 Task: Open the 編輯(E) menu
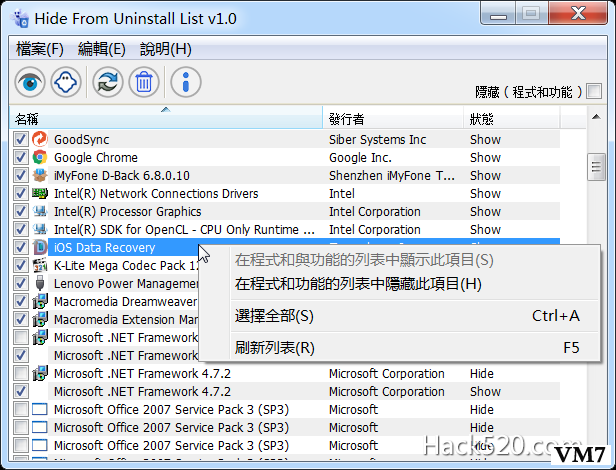click(102, 49)
